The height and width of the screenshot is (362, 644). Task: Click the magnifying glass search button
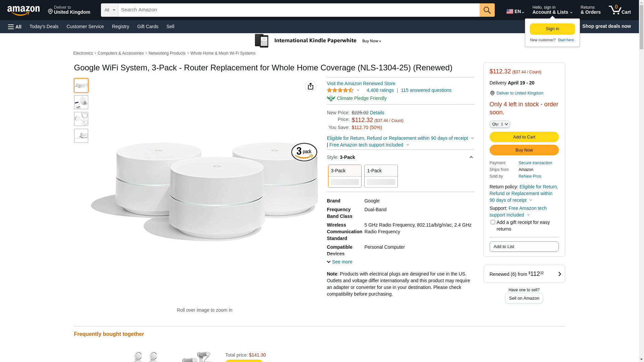coord(487,10)
